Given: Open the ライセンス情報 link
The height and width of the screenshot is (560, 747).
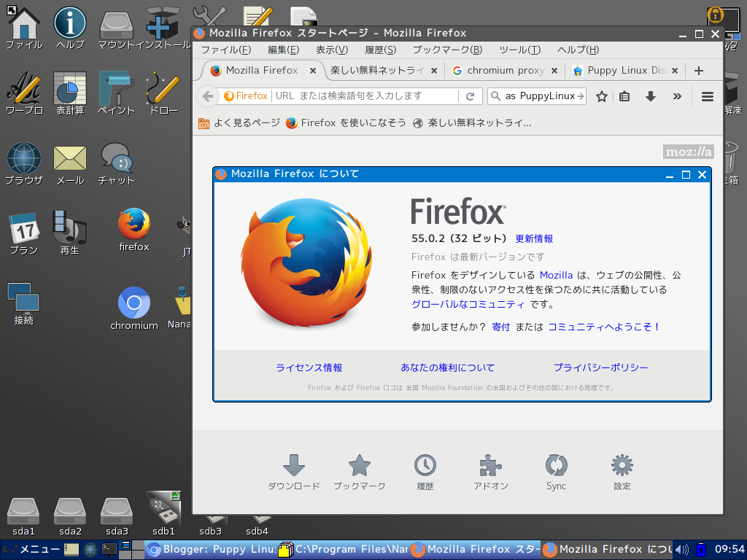Looking at the screenshot, I should point(309,367).
